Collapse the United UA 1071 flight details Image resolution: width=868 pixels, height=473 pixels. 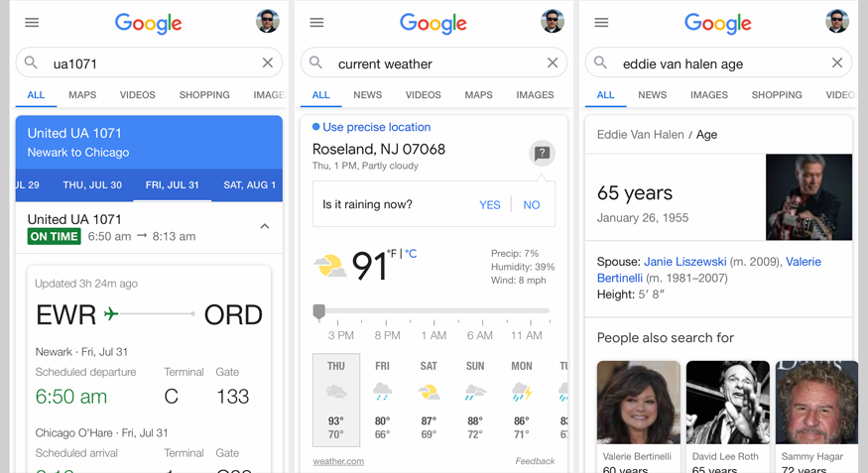click(265, 226)
